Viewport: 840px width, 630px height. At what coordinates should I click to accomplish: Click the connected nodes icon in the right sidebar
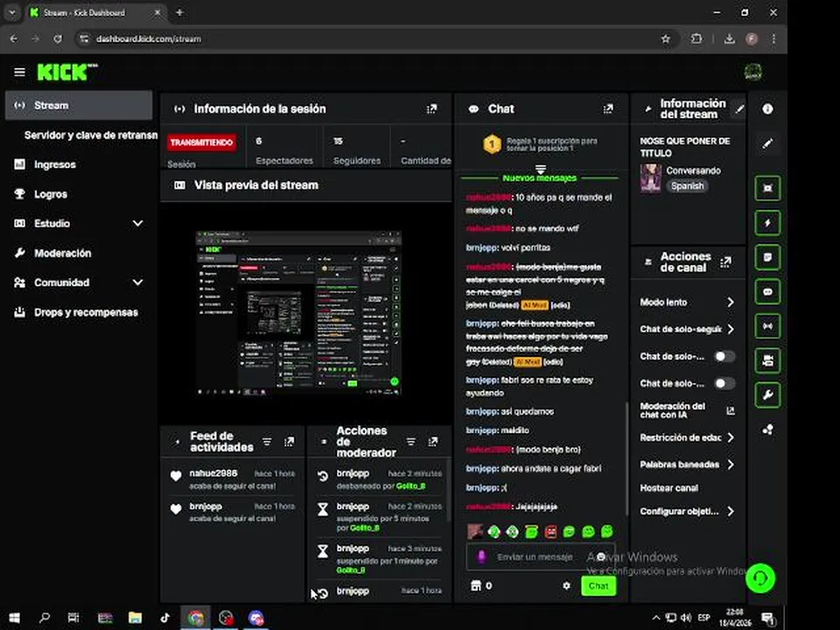pyautogui.click(x=767, y=430)
